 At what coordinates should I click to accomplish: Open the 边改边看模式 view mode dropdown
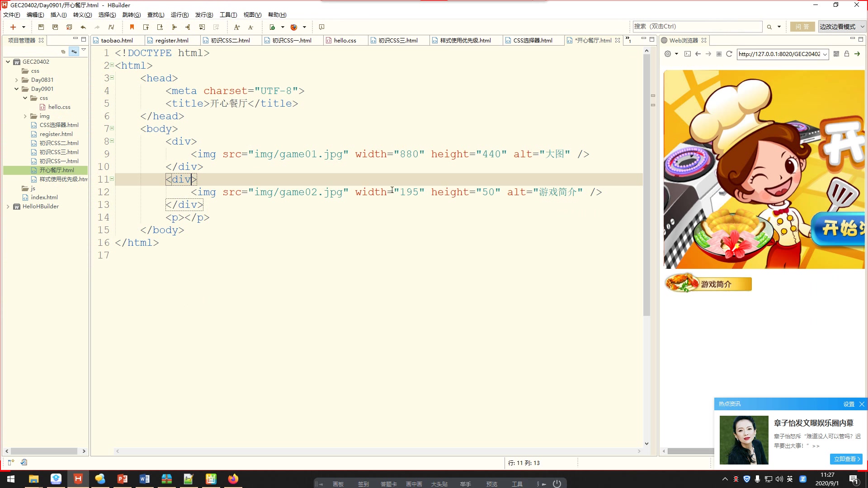(842, 27)
